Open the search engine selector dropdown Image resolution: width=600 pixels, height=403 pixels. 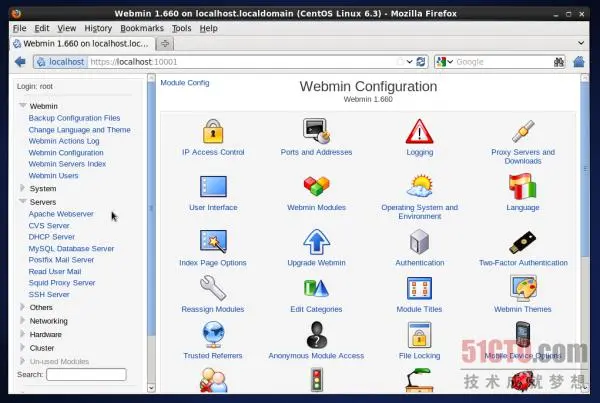tap(445, 62)
